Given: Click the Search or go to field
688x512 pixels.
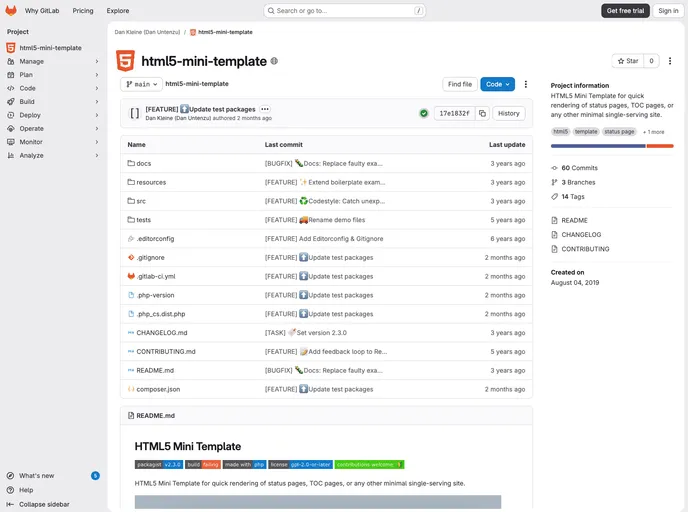Looking at the screenshot, I should 344,10.
